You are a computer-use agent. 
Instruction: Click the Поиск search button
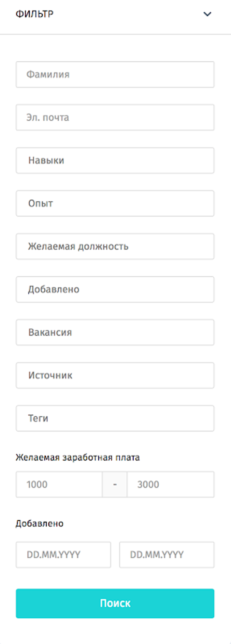(115, 603)
